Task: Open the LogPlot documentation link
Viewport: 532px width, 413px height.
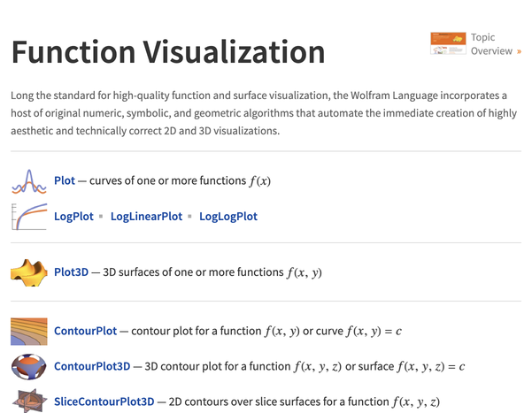Action: click(73, 216)
